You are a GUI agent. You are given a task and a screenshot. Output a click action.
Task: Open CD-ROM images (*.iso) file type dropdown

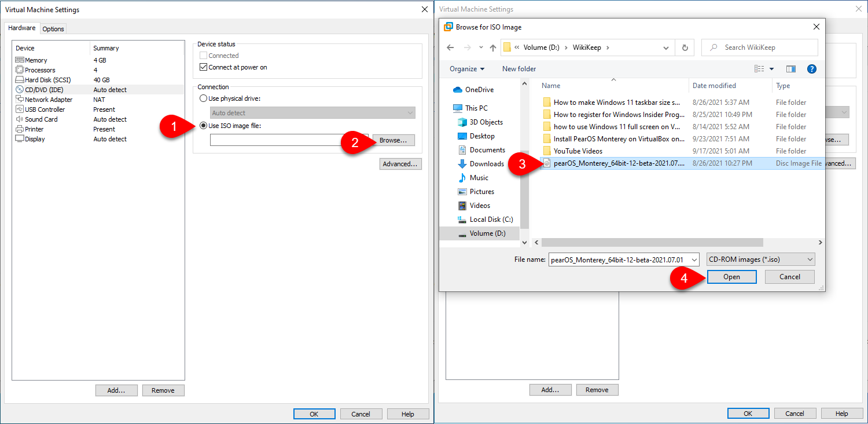(x=761, y=259)
